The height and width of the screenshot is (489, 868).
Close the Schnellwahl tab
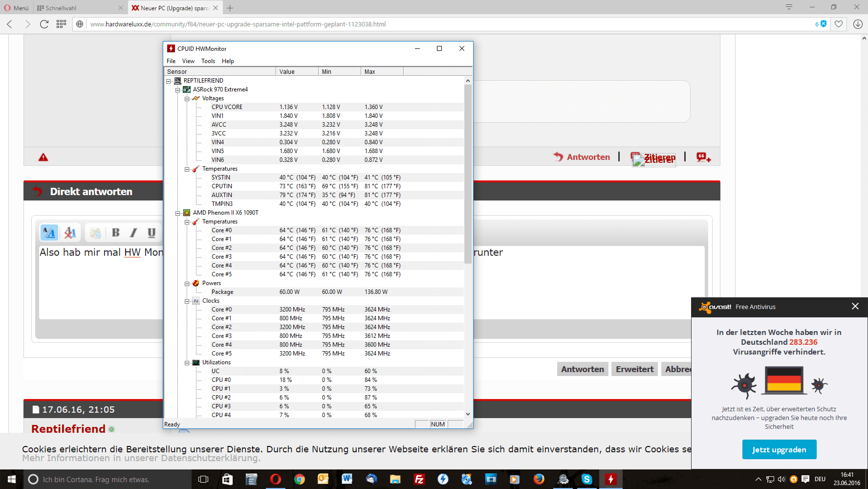point(121,8)
